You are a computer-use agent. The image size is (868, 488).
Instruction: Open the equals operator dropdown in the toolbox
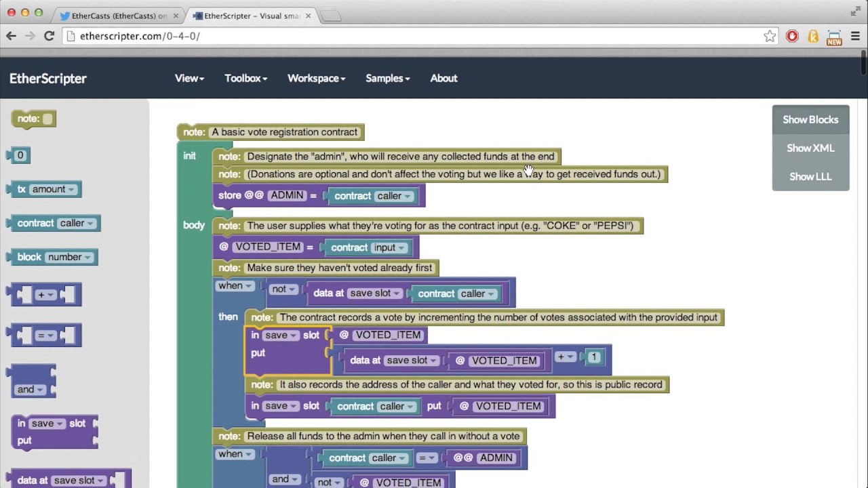[45, 335]
